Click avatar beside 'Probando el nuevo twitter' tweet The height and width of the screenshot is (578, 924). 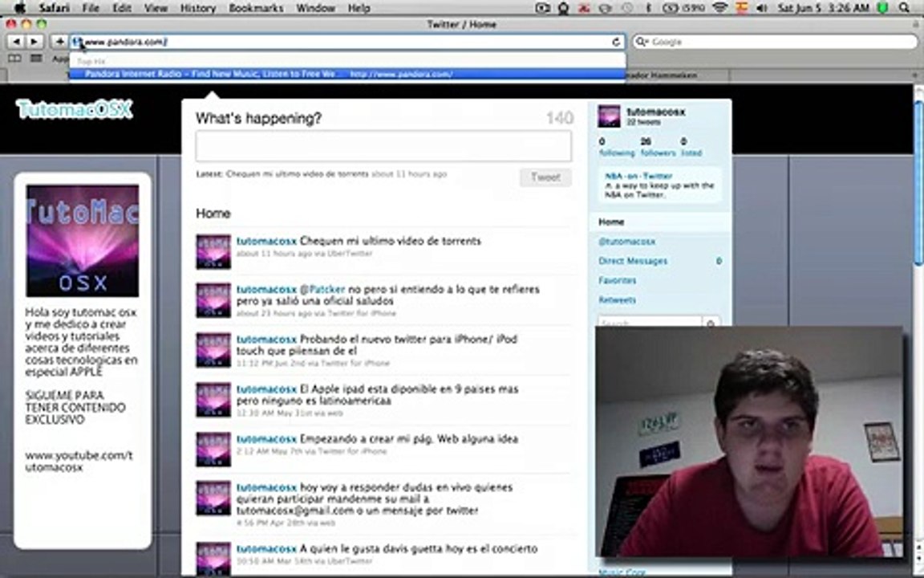point(213,350)
